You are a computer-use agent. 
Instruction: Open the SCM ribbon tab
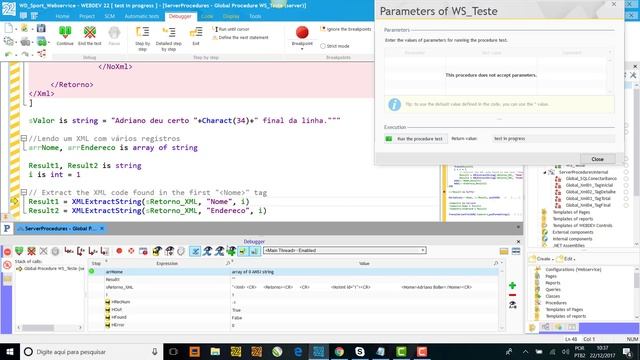click(x=109, y=16)
